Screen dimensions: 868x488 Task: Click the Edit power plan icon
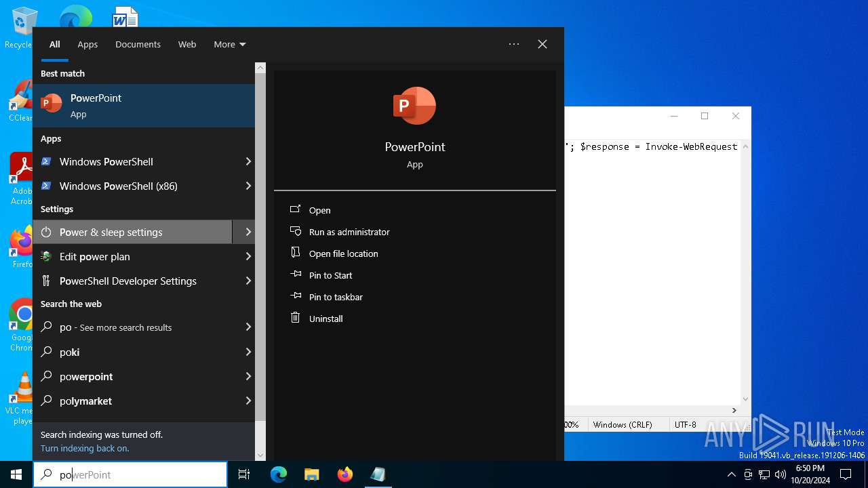pos(46,256)
